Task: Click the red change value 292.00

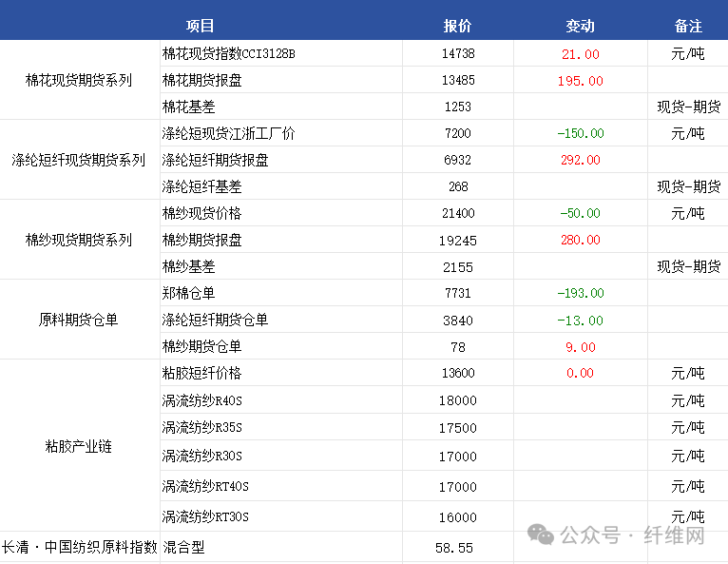Action: [581, 161]
